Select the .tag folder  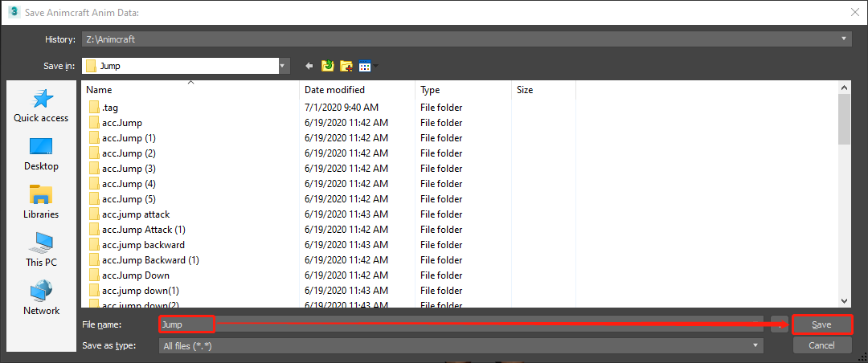[110, 108]
